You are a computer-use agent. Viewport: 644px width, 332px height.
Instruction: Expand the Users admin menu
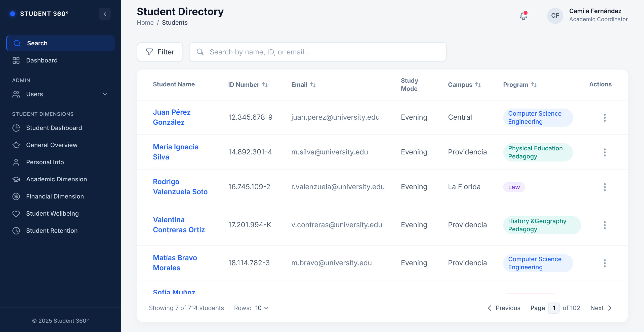60,94
